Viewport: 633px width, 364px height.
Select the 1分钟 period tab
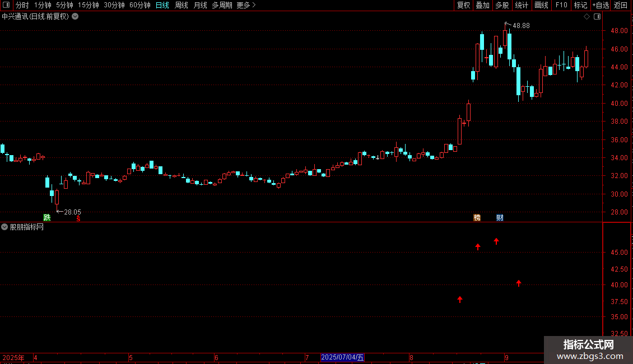pyautogui.click(x=43, y=5)
